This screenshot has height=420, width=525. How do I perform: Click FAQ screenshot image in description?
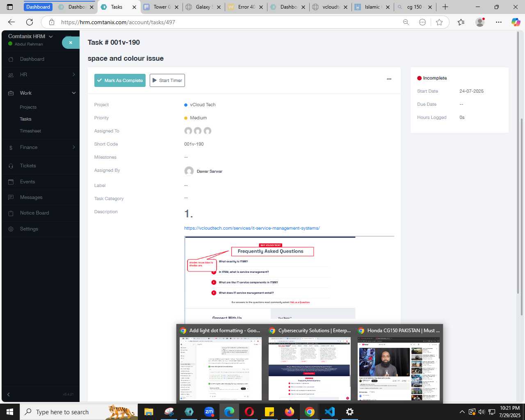pos(289,280)
